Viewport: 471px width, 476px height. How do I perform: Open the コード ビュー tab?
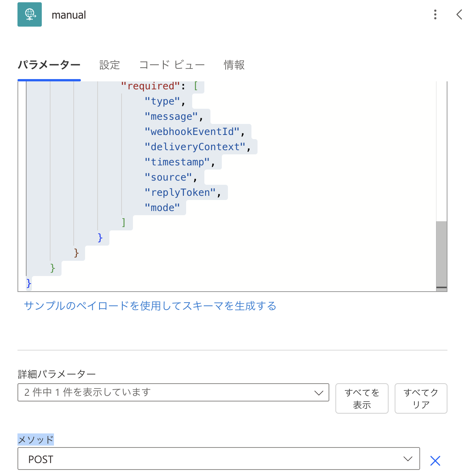[172, 65]
